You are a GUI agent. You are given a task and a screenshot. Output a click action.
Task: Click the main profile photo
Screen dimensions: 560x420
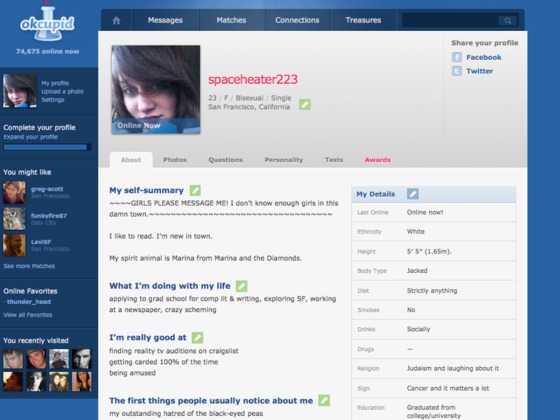click(x=156, y=89)
